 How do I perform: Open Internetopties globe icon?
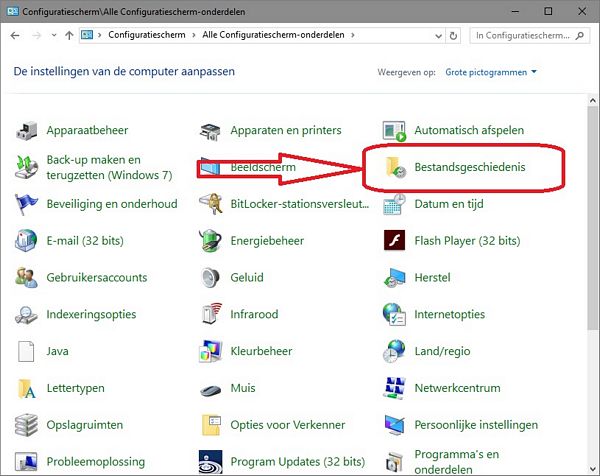(394, 315)
